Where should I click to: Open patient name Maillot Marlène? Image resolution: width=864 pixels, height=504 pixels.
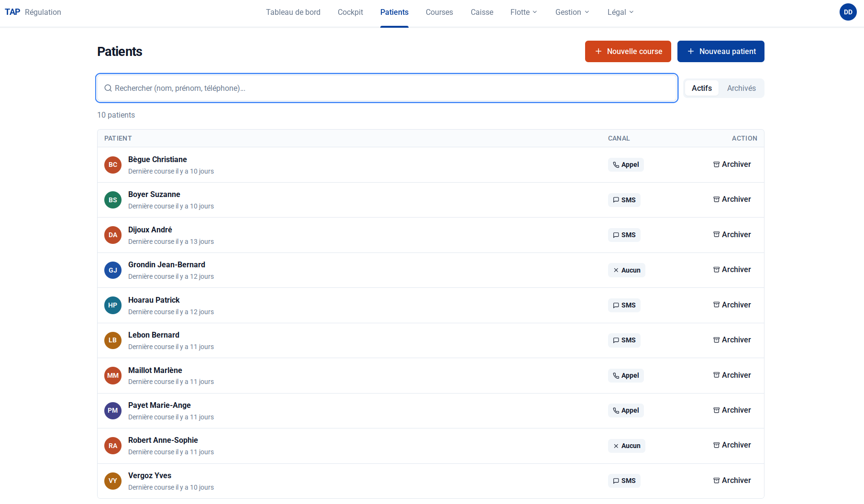pyautogui.click(x=155, y=370)
